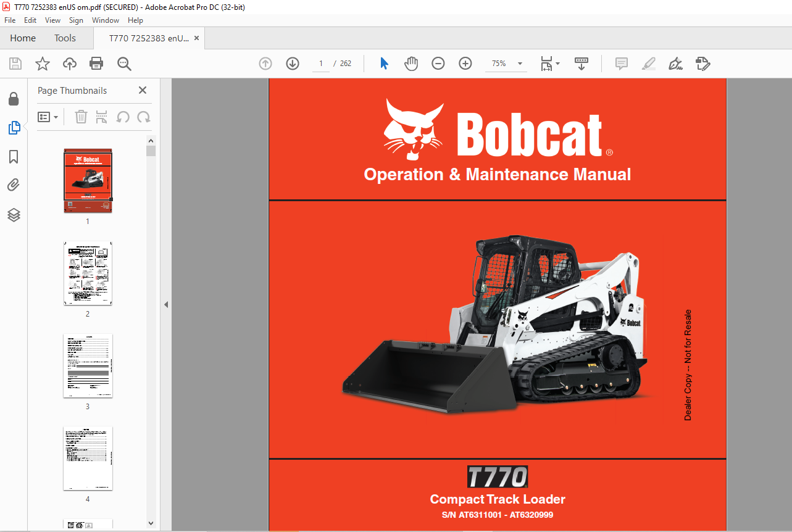
Task: Open the Layers panel icon
Action: pos(14,215)
